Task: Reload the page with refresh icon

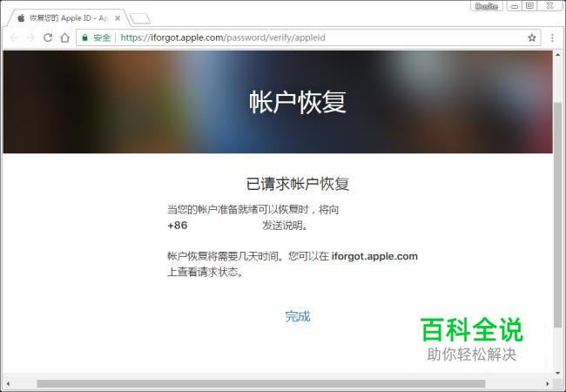Action: 48,37
